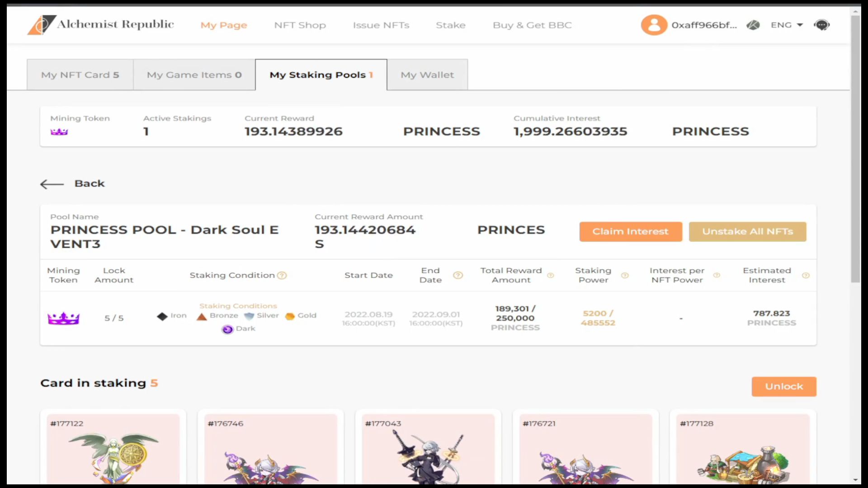Open the ENG language dropdown
This screenshot has height=488, width=868.
pos(787,25)
